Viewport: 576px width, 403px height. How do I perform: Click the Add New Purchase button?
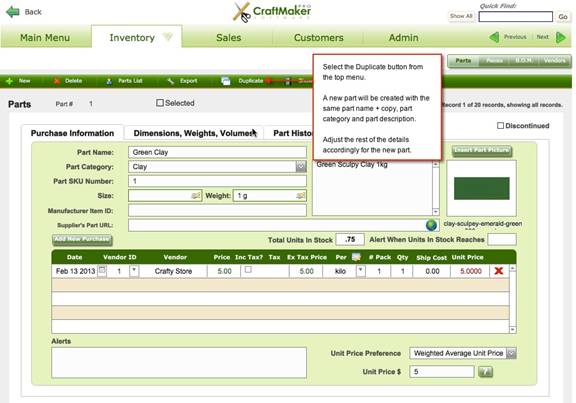[x=82, y=240]
